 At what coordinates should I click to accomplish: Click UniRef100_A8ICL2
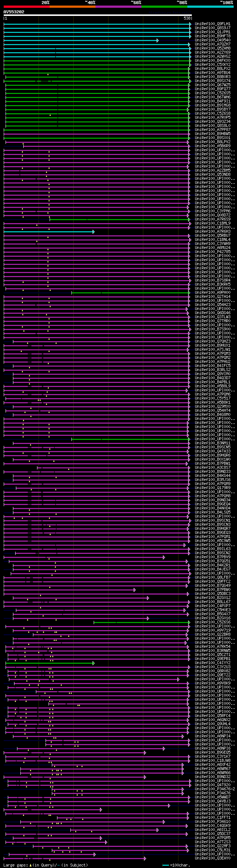pos(213,830)
